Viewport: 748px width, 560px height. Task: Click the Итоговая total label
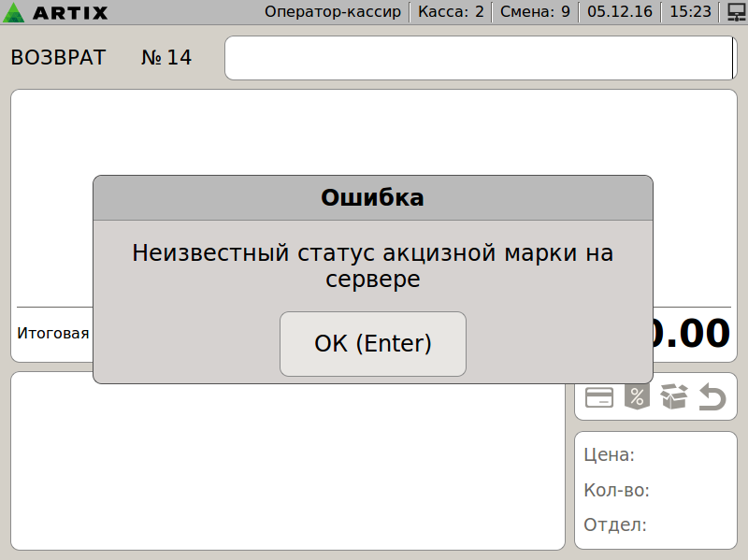click(53, 333)
